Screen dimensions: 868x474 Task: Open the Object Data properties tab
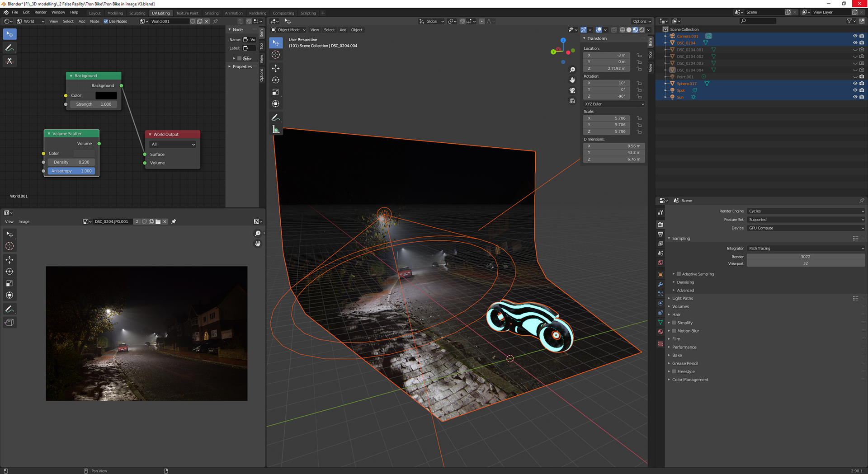(660, 322)
